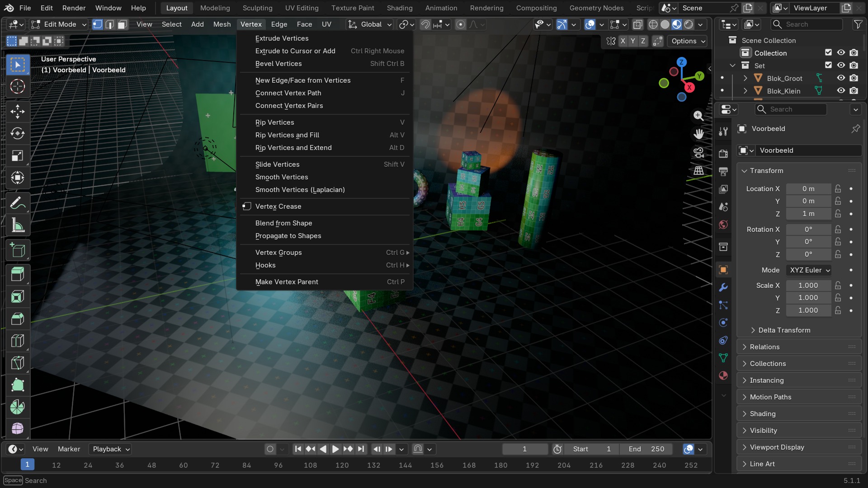Select the Inset Faces tool

18,297
